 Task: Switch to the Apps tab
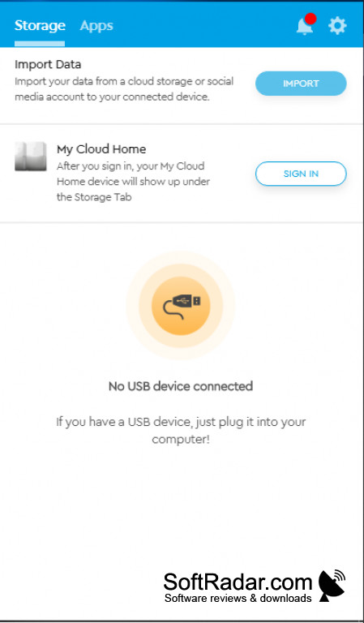point(96,26)
